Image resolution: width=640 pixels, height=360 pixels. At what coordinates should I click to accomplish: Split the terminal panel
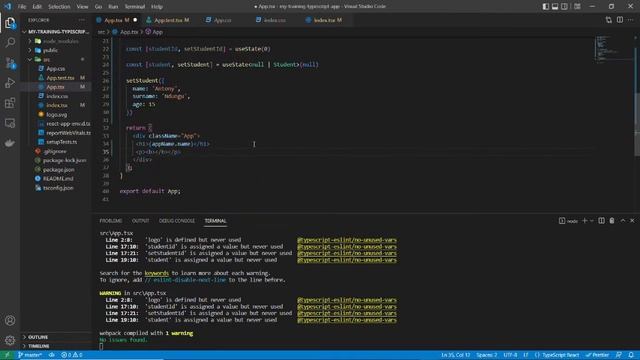coord(602,221)
